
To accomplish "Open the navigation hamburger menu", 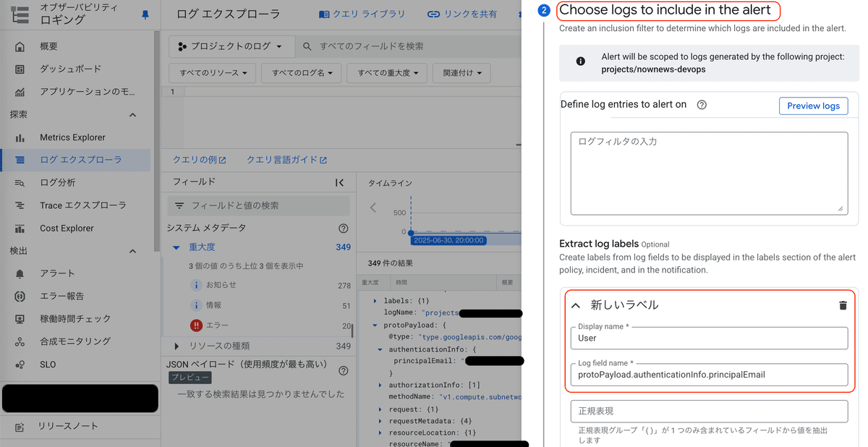I will tap(21, 14).
